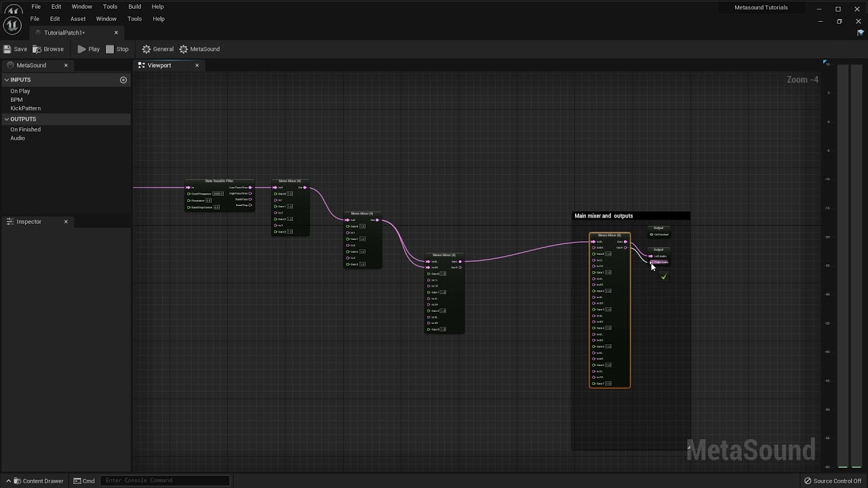The height and width of the screenshot is (488, 868).
Task: Click Resonance input pin
Action: 189,201
